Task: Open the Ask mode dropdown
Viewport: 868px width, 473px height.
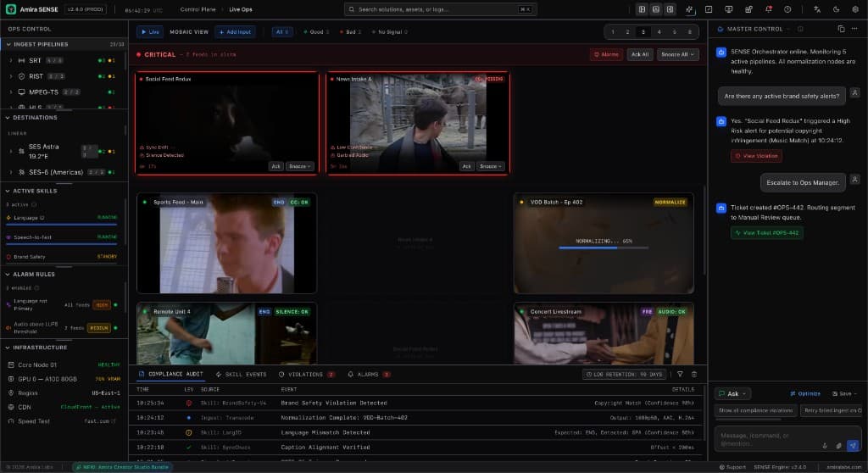Action: point(732,394)
